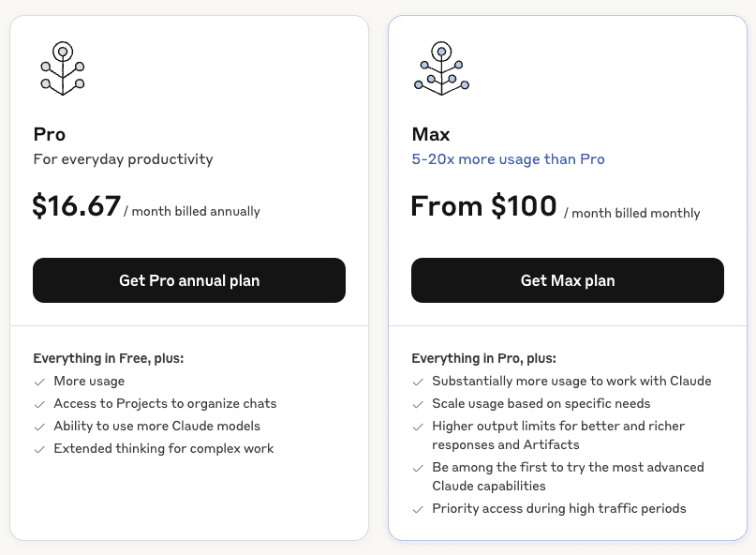Click checkmark beside Higher output limits
Image resolution: width=756 pixels, height=555 pixels.
418,427
